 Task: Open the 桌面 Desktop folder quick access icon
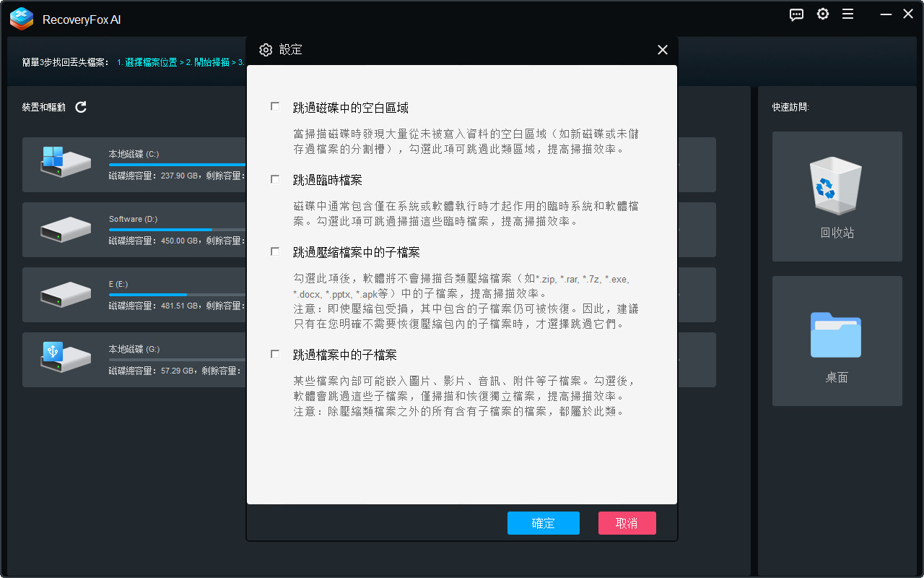click(x=836, y=335)
